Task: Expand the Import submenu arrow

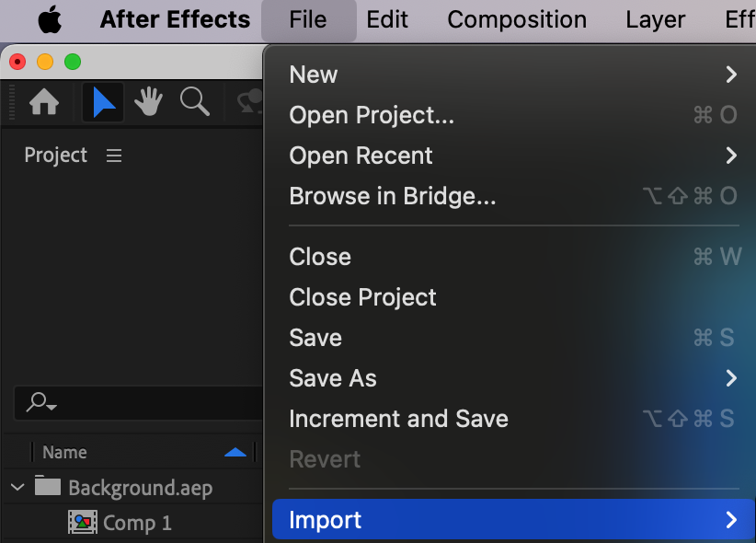Action: (731, 520)
